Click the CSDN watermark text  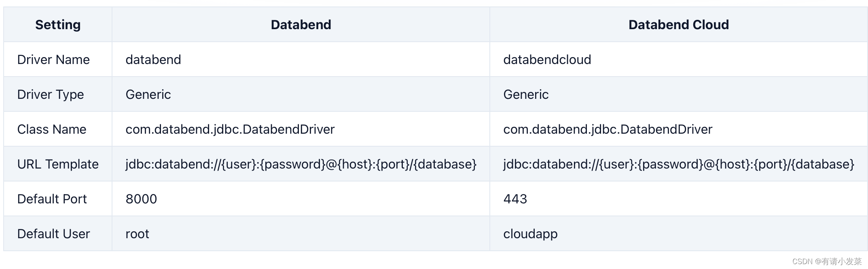(827, 261)
